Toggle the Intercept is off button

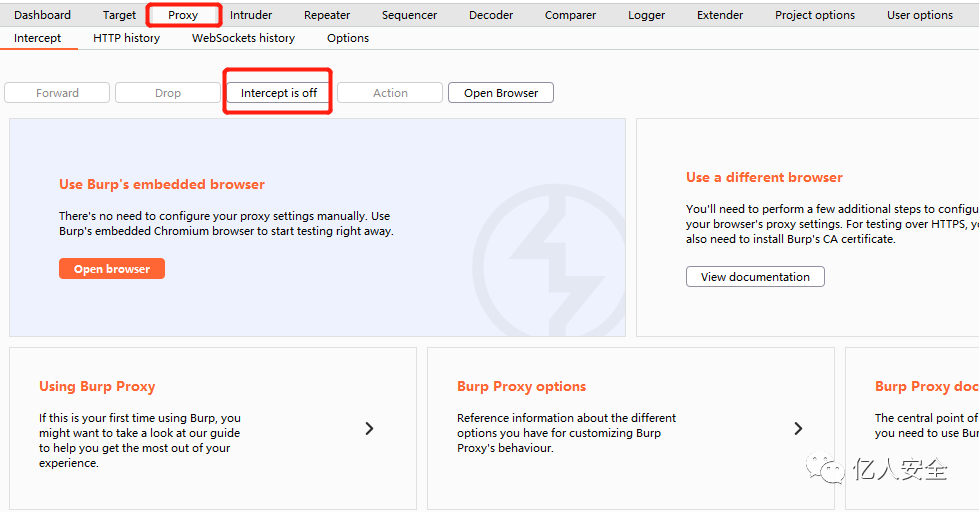[x=278, y=93]
